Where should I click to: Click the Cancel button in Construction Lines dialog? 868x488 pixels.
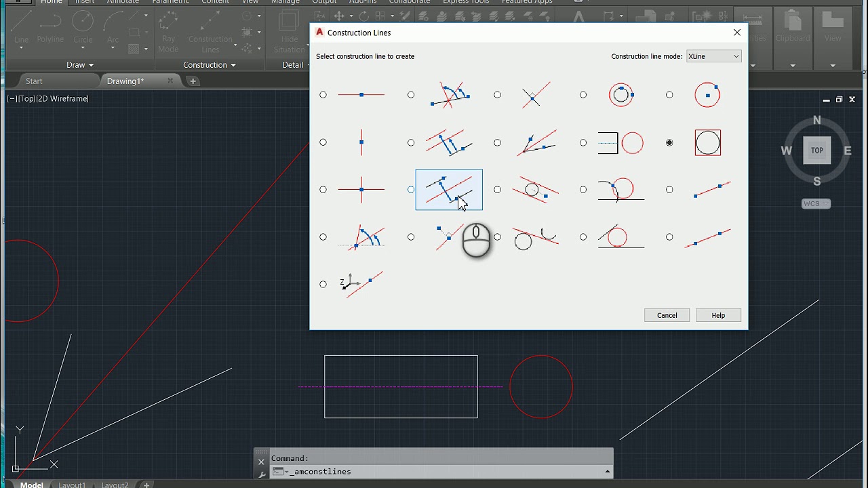point(667,315)
